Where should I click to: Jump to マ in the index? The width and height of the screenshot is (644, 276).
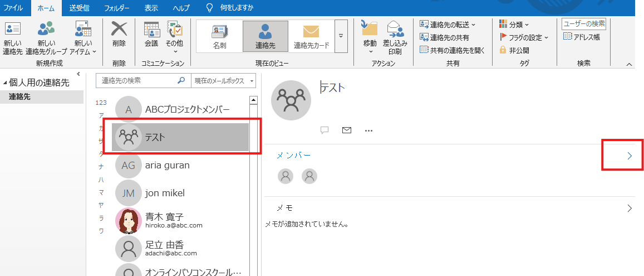101,192
